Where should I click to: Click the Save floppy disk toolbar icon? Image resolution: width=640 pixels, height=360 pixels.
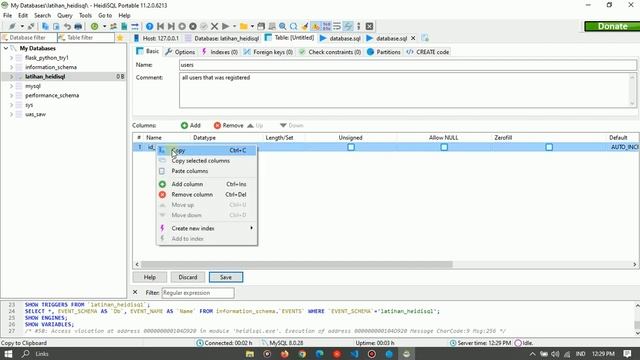pos(261,26)
